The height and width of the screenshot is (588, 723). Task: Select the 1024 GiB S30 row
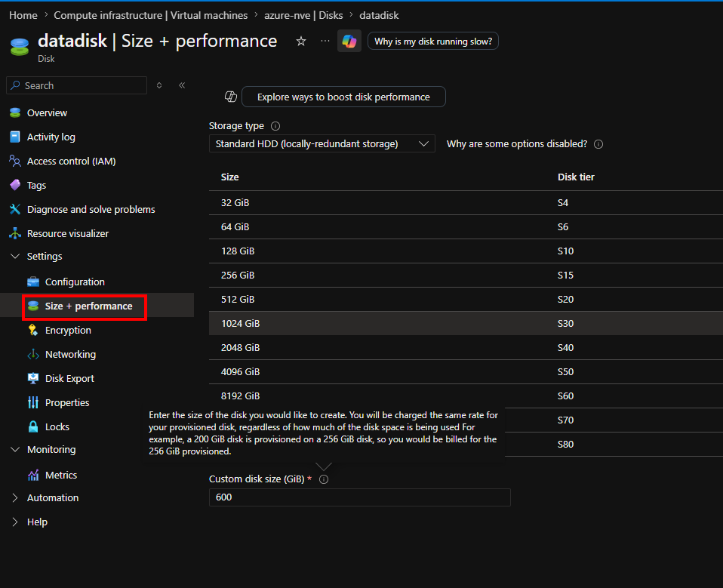pyautogui.click(x=466, y=323)
